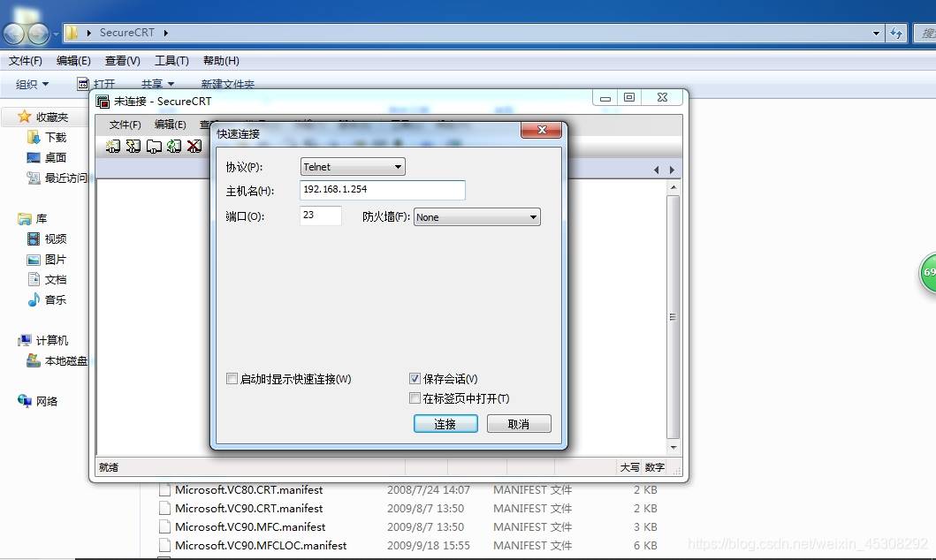
Task: Select Computer (计算机) in navigation pane
Action: pyautogui.click(x=43, y=341)
